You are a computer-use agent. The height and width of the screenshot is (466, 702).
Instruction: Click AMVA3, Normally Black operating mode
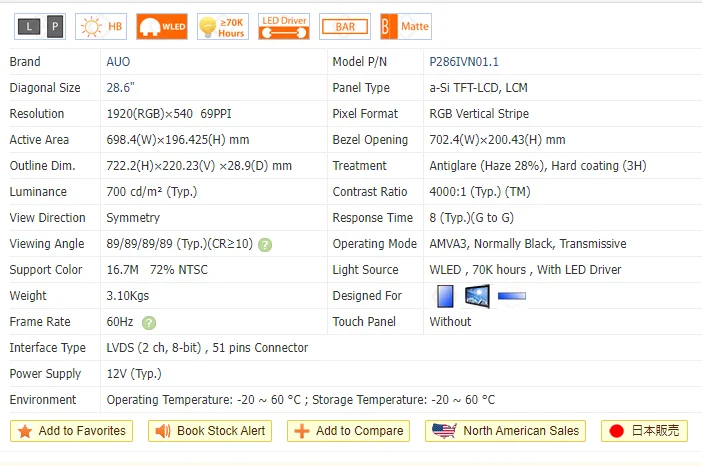tap(528, 244)
